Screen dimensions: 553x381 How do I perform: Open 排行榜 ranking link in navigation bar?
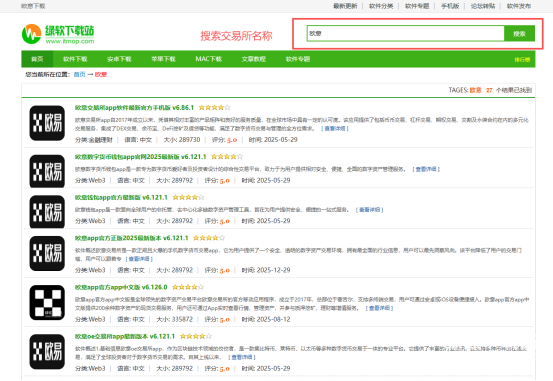tap(522, 60)
